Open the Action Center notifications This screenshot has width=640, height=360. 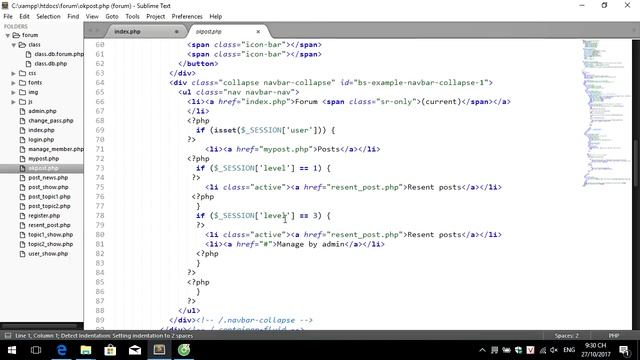tap(624, 350)
